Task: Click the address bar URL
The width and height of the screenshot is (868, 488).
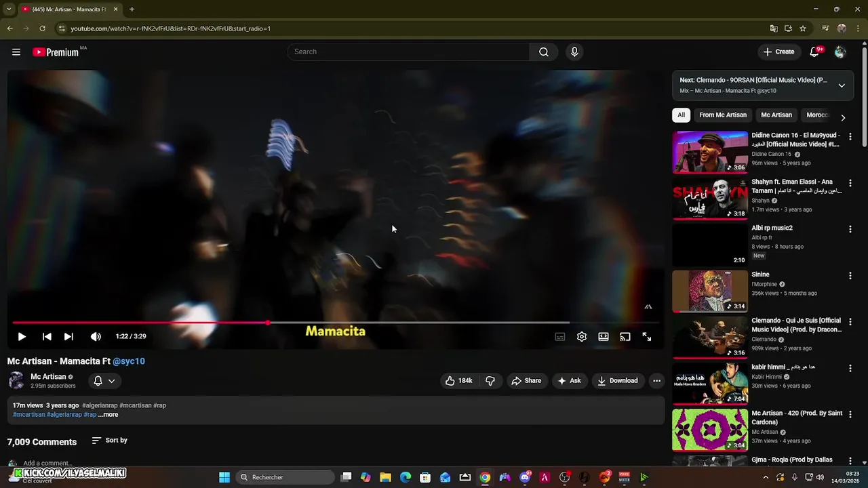Action: click(170, 28)
